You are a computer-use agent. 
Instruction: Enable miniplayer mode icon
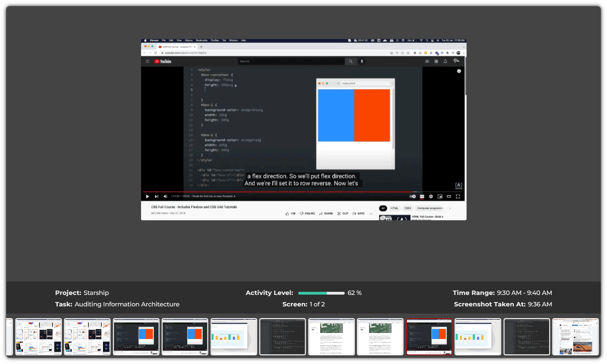tap(440, 196)
